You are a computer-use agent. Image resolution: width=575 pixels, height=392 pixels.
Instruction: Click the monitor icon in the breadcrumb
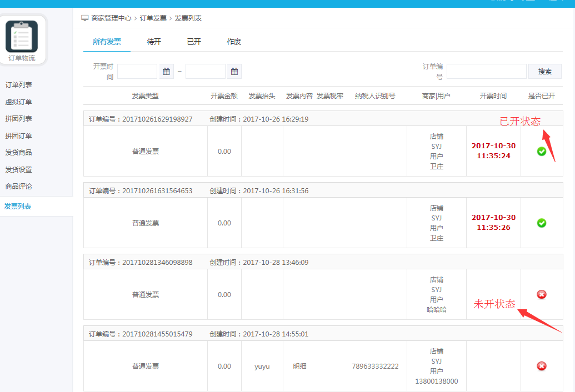click(x=85, y=18)
